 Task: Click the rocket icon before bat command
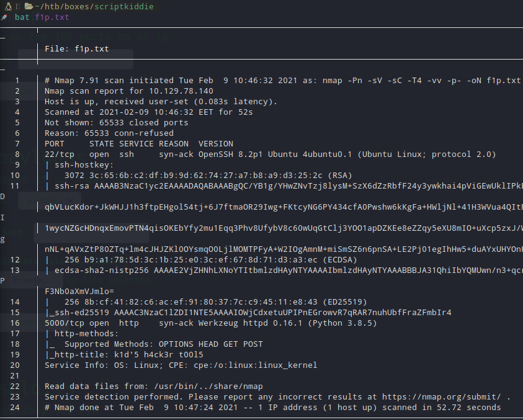[4, 17]
